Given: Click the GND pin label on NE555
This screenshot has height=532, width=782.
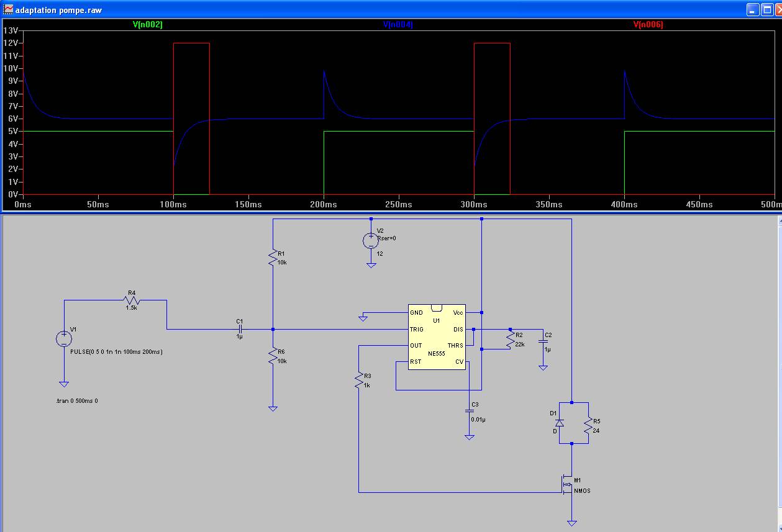Looking at the screenshot, I should pos(417,313).
